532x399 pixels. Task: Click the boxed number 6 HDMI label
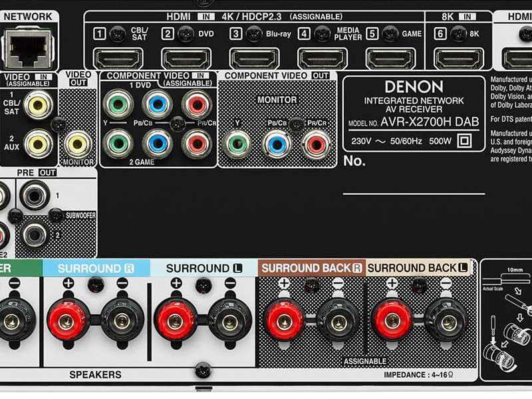440,34
